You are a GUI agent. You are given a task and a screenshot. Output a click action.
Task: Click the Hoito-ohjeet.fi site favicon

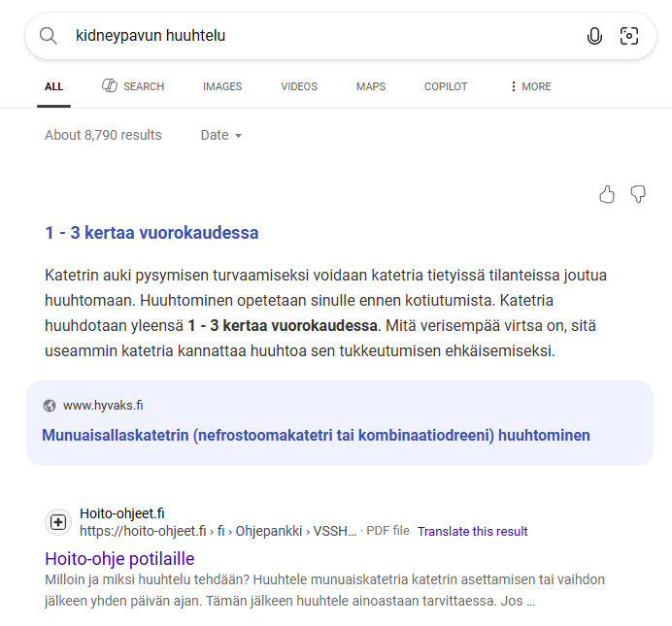[58, 522]
